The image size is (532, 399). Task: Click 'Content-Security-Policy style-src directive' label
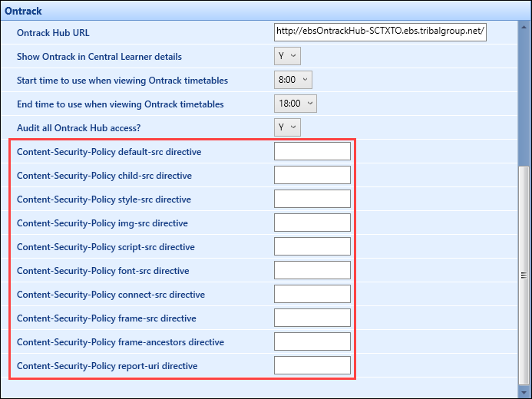(x=104, y=199)
